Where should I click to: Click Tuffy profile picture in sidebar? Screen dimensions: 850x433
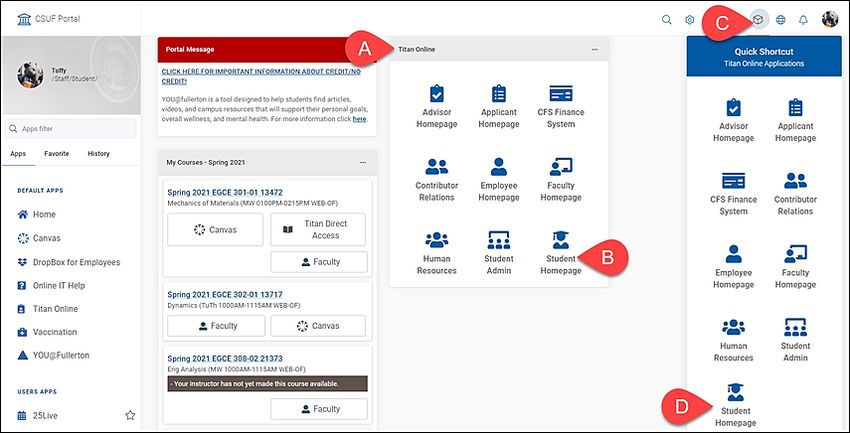click(30, 75)
